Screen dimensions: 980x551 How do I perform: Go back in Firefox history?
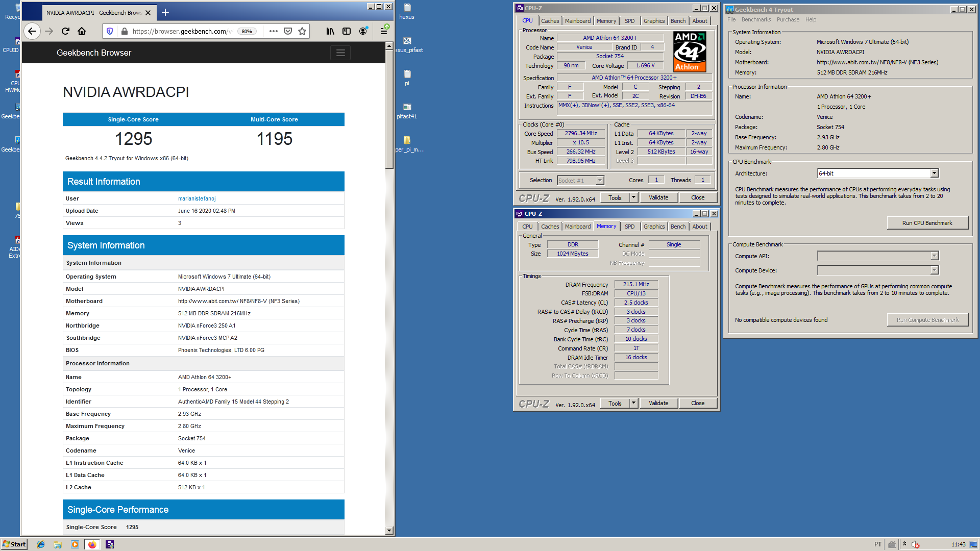click(x=32, y=31)
